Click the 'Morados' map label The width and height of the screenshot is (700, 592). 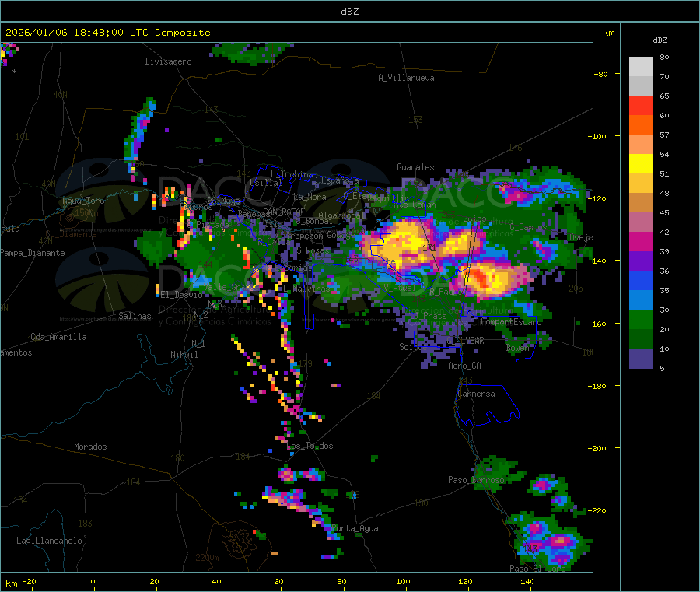click(90, 447)
